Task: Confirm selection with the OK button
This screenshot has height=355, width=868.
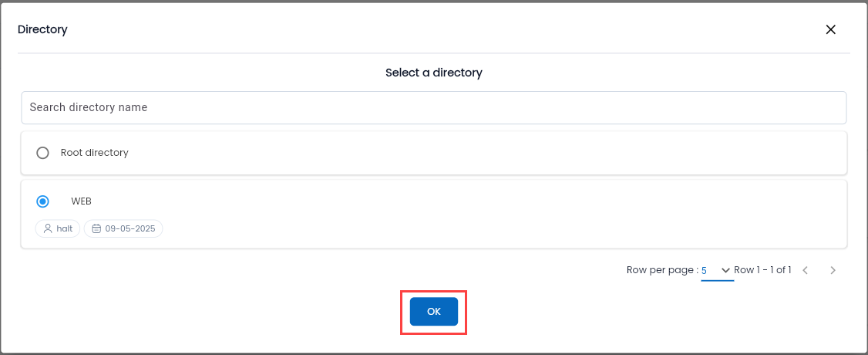Action: [433, 312]
